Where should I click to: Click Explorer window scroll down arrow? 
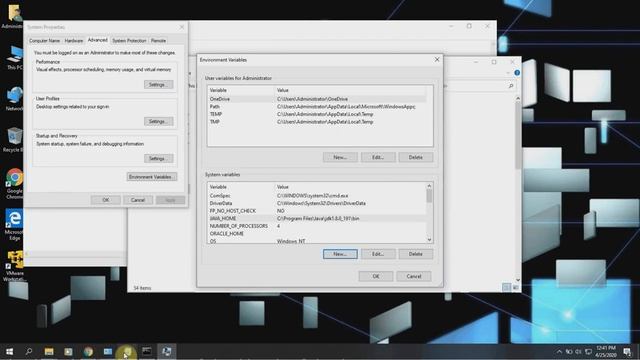coord(518,280)
